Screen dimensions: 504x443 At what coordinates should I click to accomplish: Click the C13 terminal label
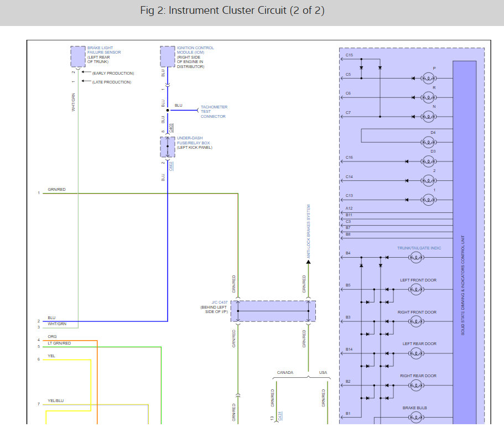coord(349,195)
